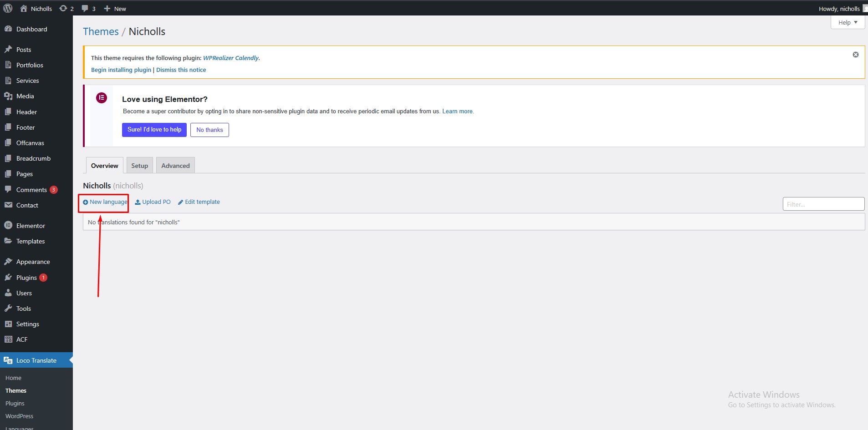
Task: Click the Header sidebar icon
Action: pyautogui.click(x=8, y=111)
